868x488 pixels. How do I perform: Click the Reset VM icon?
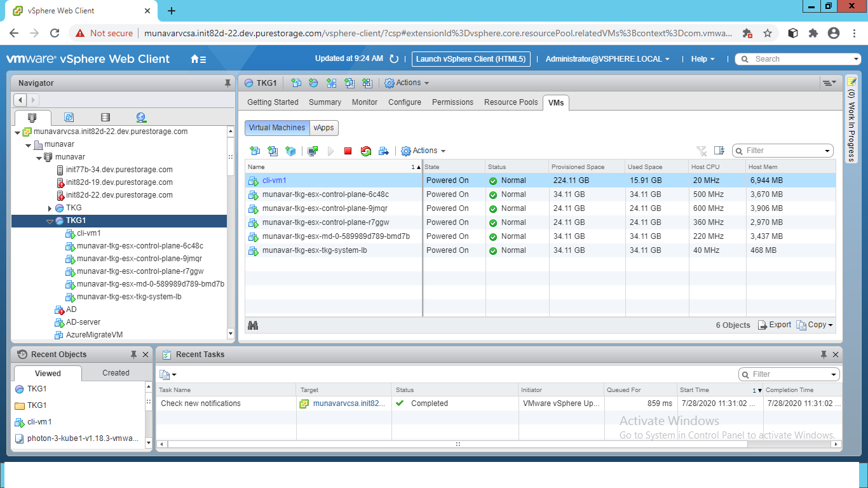[x=365, y=151]
